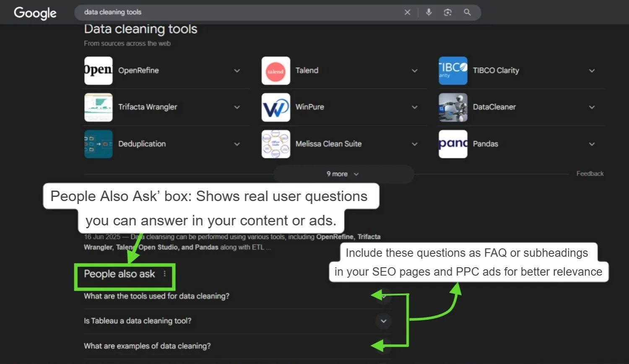
Task: Expand the TIBCO Clarity entry
Action: pos(592,71)
